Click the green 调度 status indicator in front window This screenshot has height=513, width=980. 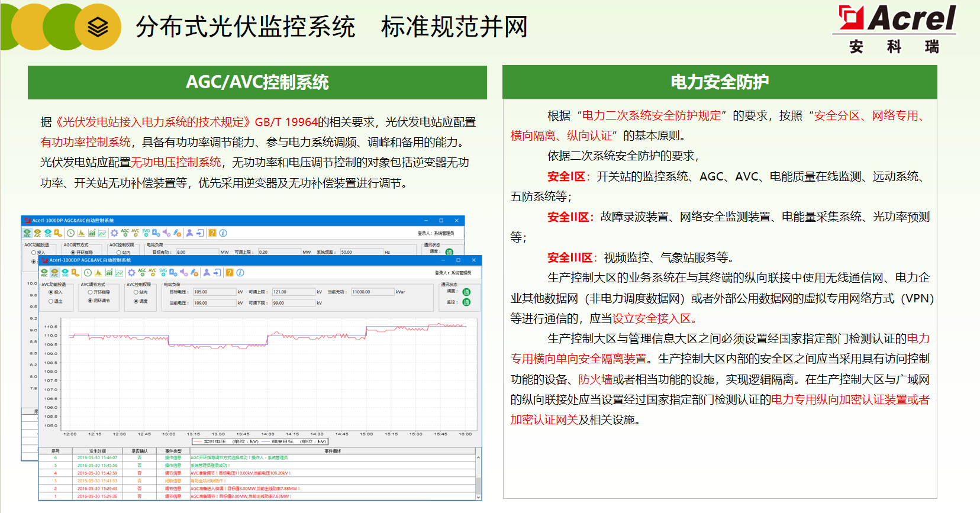pos(466,292)
